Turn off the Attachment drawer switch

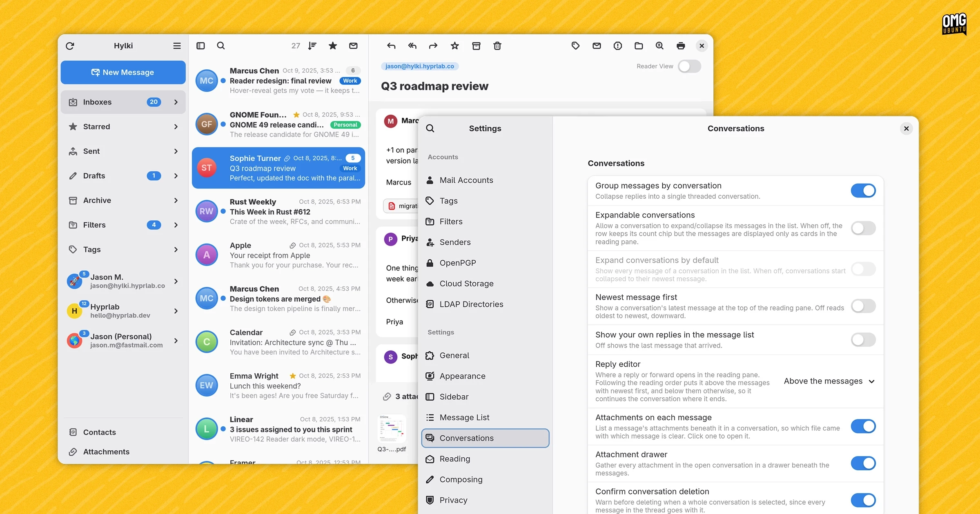coord(863,463)
